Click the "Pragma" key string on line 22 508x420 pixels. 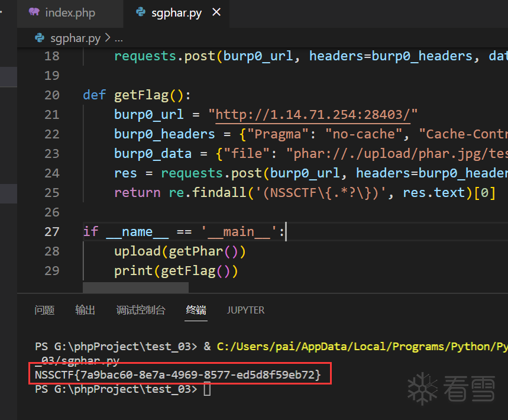[277, 134]
